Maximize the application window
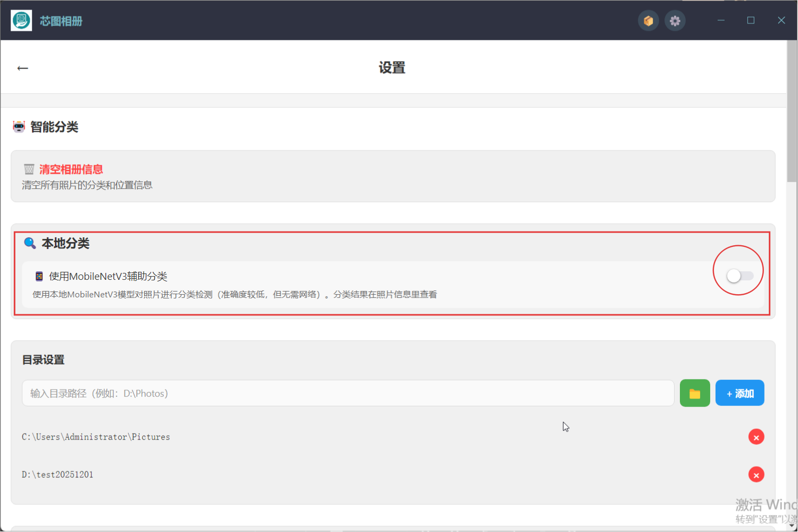Image resolution: width=798 pixels, height=532 pixels. (751, 20)
